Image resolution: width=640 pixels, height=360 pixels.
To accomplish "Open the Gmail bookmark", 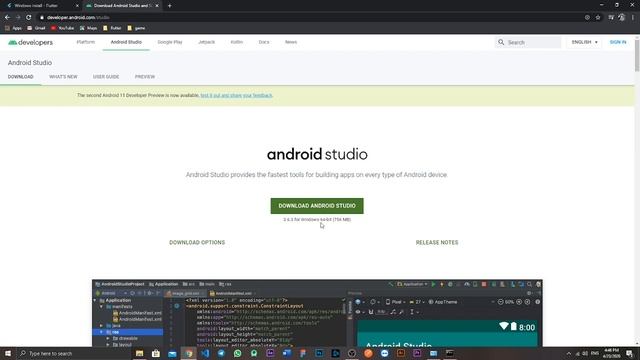I will click(36, 28).
